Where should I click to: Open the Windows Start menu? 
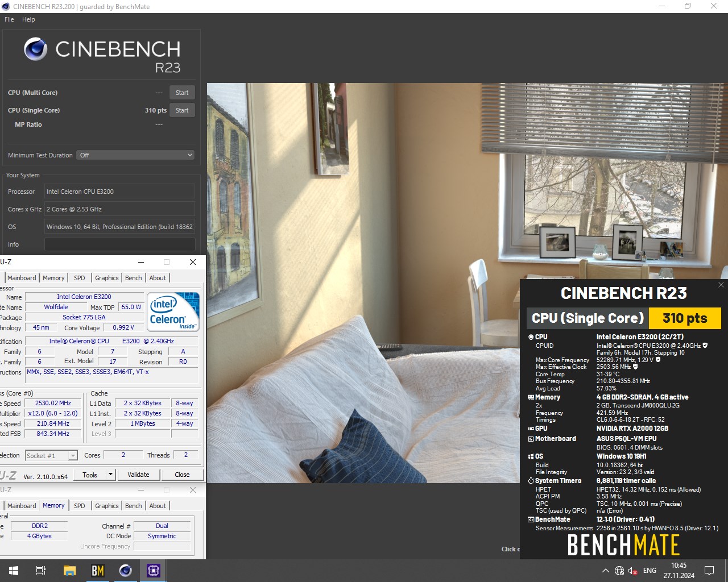click(x=14, y=571)
